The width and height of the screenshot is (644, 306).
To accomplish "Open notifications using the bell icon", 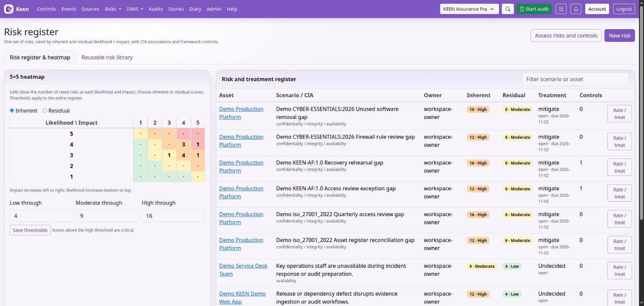I will pos(576,9).
